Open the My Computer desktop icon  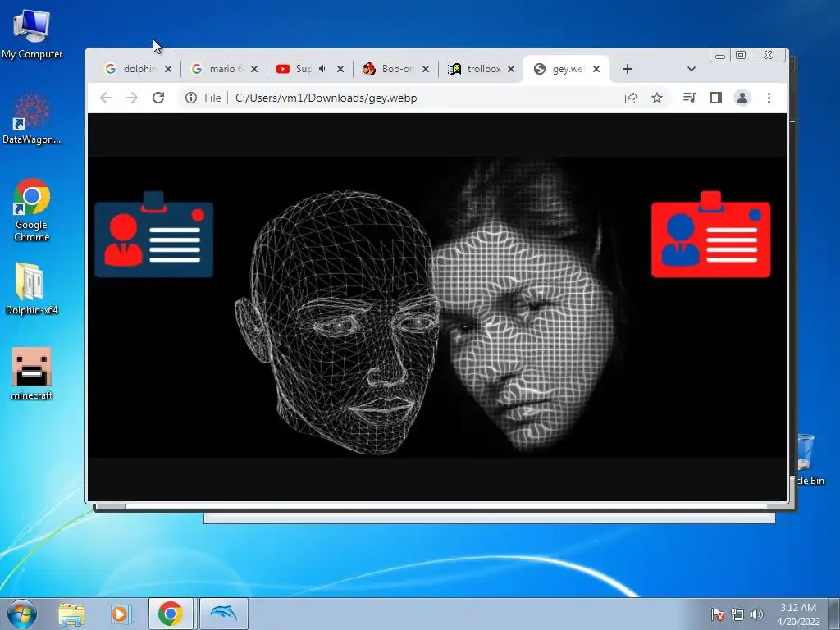(32, 34)
